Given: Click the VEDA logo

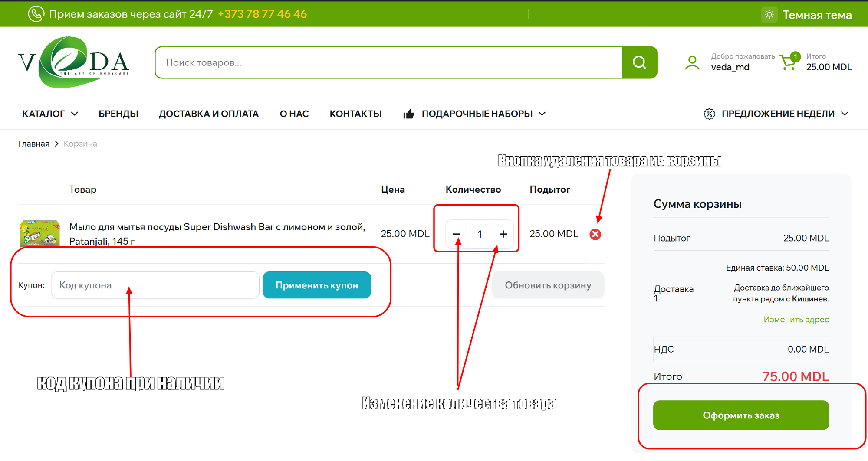Looking at the screenshot, I should (x=73, y=62).
